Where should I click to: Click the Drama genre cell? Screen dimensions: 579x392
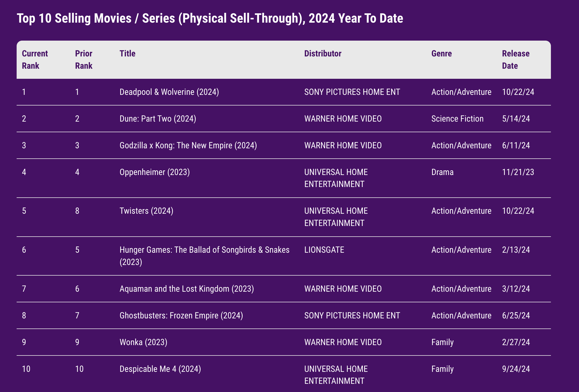click(442, 172)
